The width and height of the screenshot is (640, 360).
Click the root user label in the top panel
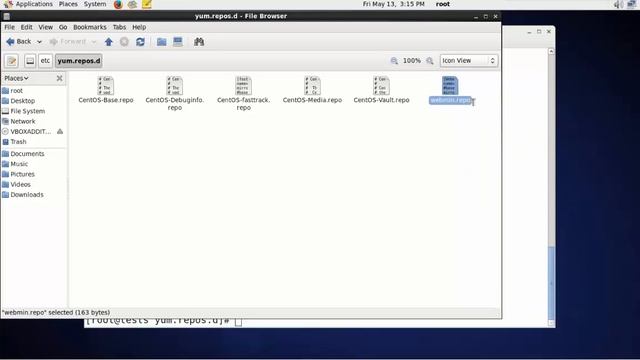point(442,4)
